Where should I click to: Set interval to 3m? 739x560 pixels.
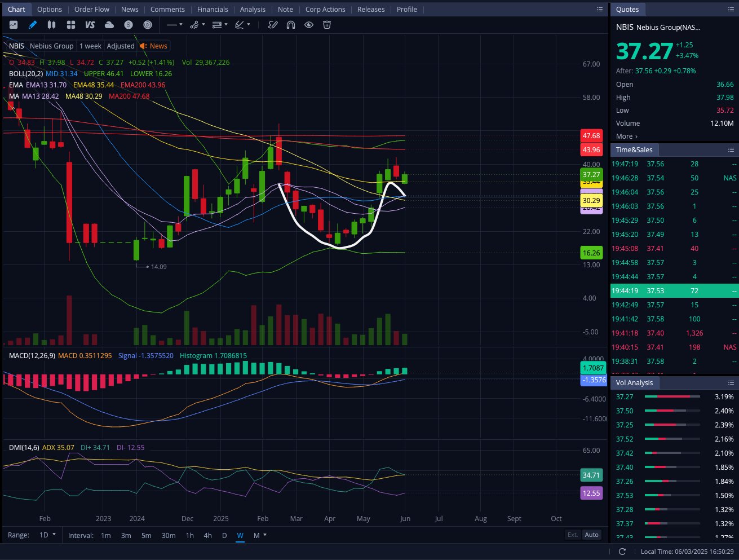pos(126,535)
